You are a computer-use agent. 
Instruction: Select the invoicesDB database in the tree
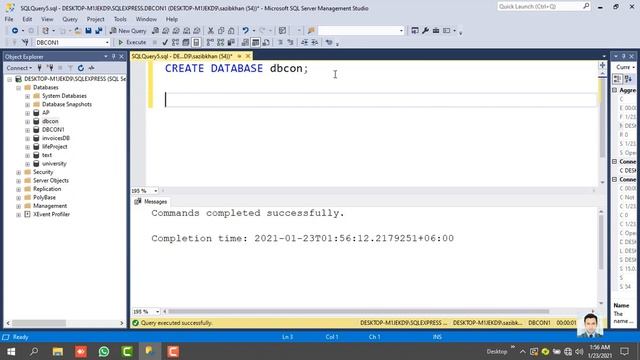[x=56, y=138]
